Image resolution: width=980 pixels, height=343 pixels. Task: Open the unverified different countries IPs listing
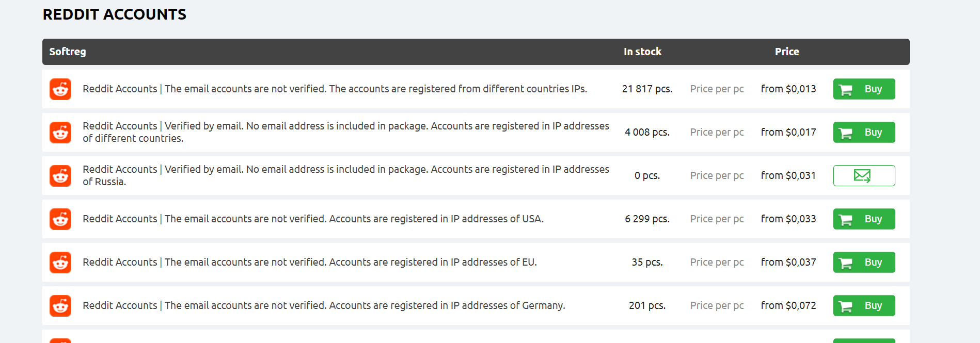[x=335, y=89]
